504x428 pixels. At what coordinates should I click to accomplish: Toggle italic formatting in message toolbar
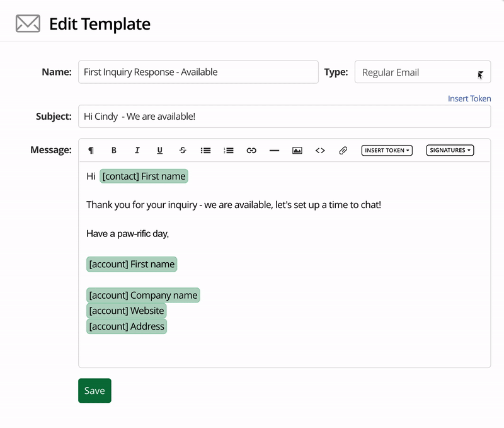(x=137, y=151)
